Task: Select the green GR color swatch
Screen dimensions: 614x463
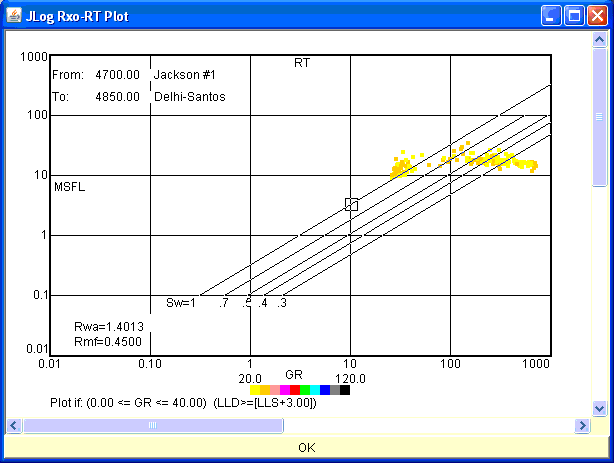Action: pos(305,390)
